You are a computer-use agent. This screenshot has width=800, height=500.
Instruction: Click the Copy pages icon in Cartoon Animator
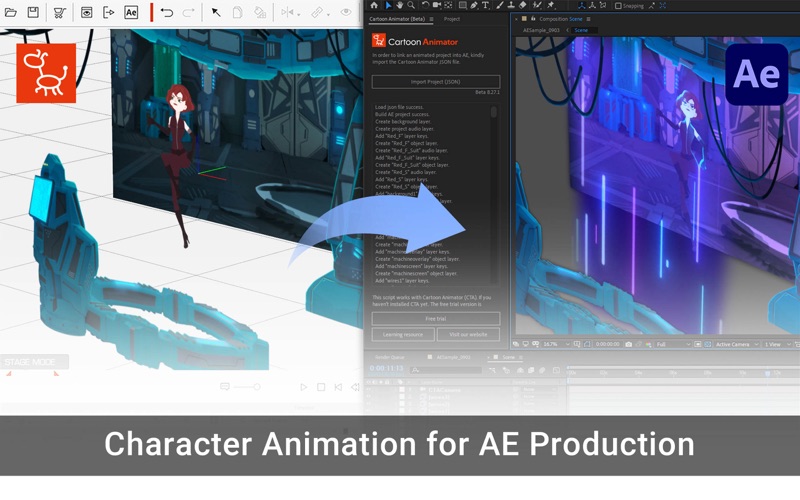tap(237, 12)
